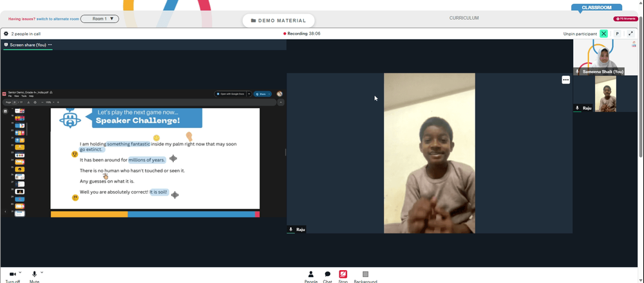Open the PDF zoom percentage dropdown
The width and height of the screenshot is (644, 283).
[x=50, y=102]
